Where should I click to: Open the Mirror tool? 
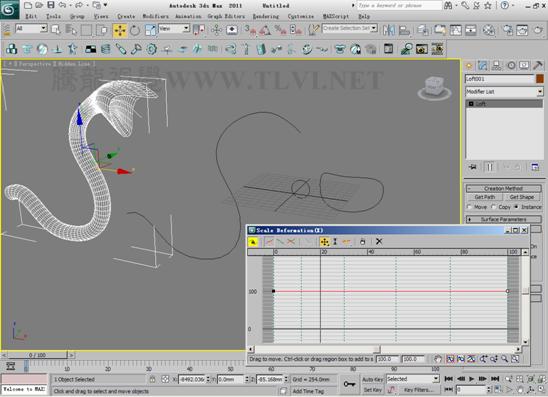click(388, 30)
